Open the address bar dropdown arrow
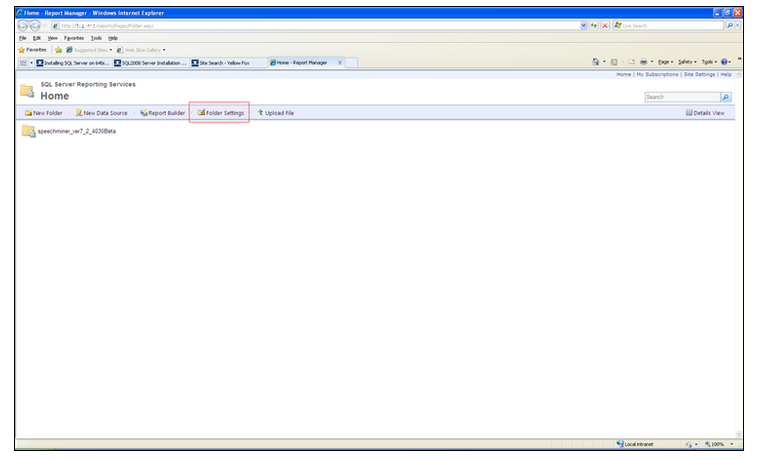 584,26
